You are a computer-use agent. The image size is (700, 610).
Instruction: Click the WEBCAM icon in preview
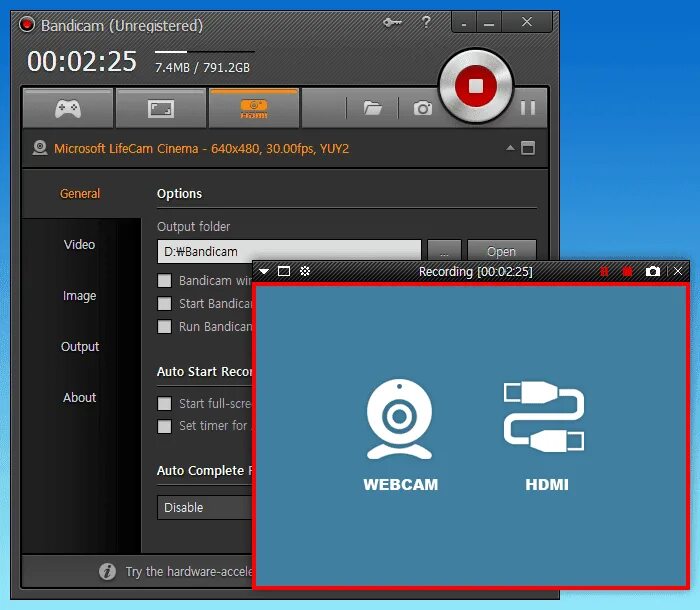pyautogui.click(x=400, y=419)
